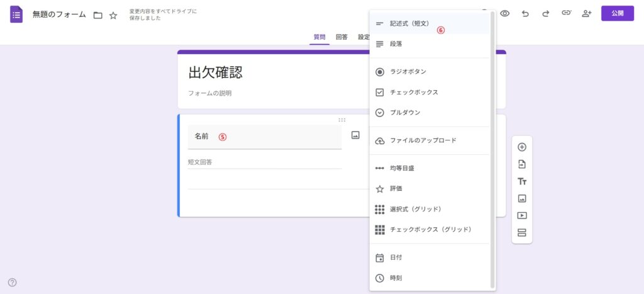This screenshot has height=294, width=644.
Task: Click the Google Forms home icon
Action: (x=16, y=14)
